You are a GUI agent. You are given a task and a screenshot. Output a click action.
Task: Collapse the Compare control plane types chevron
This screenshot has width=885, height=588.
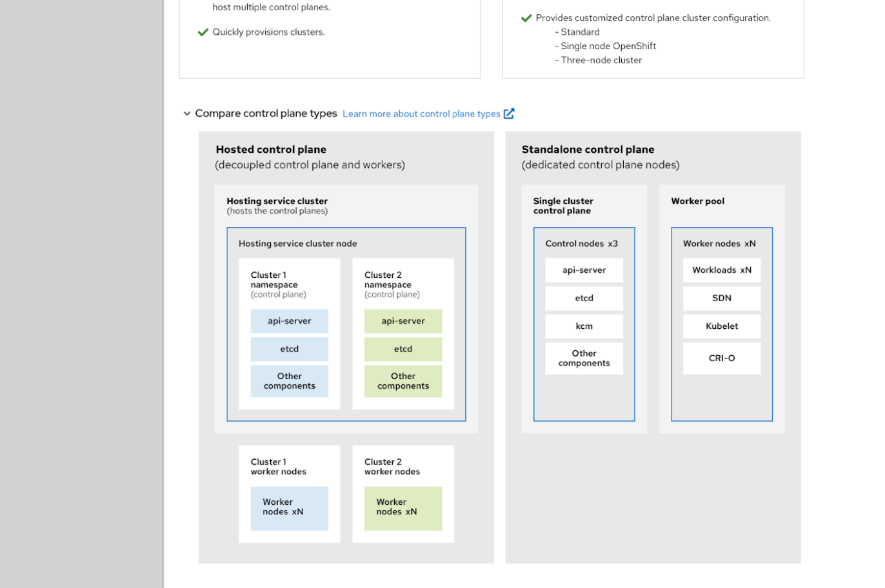(187, 113)
